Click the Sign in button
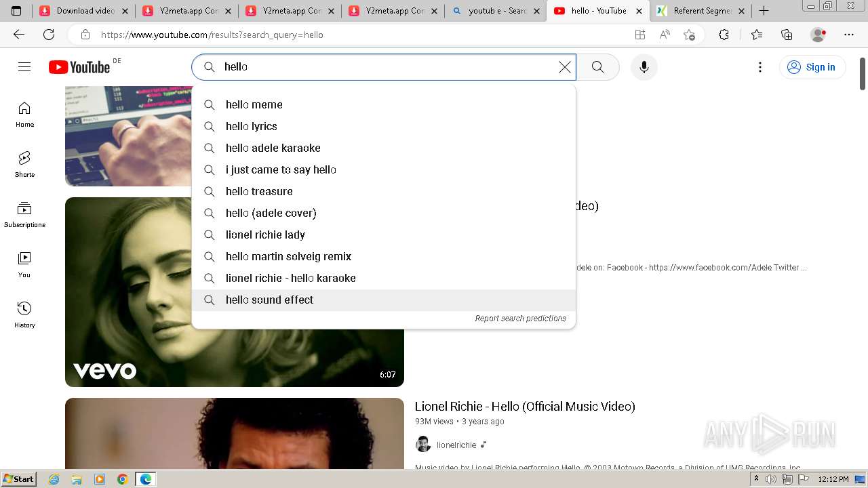The width and height of the screenshot is (868, 488). [812, 66]
